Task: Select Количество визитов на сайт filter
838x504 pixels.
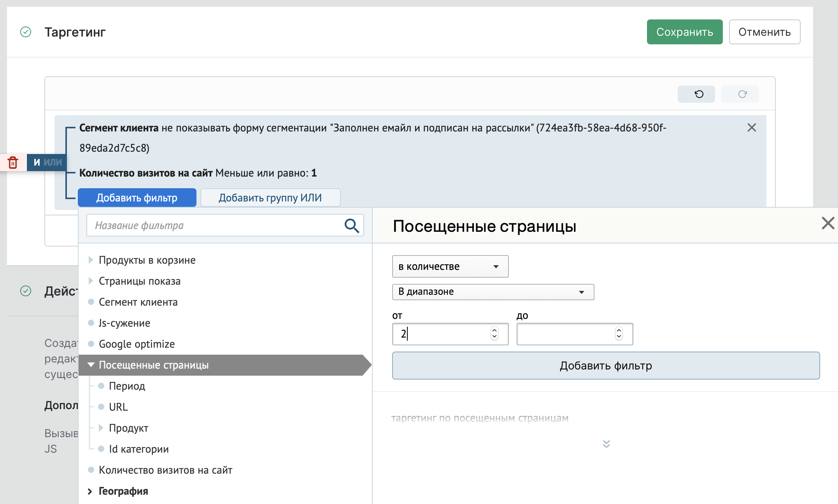Action: click(165, 470)
